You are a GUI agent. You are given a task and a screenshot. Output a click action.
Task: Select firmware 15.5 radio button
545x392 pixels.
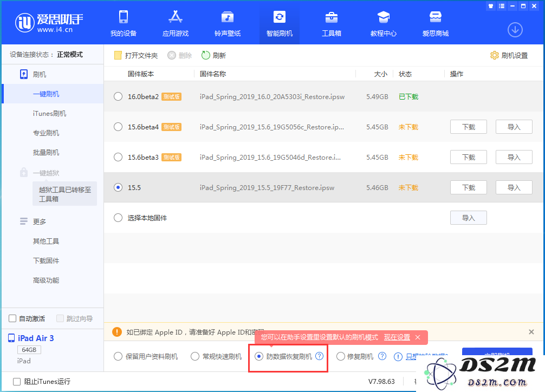click(x=118, y=188)
